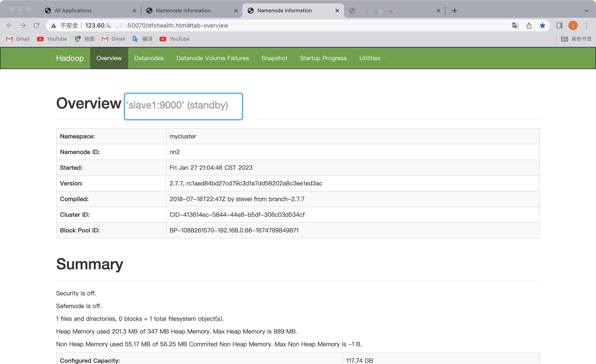Open the orange profile avatar

tap(573, 25)
